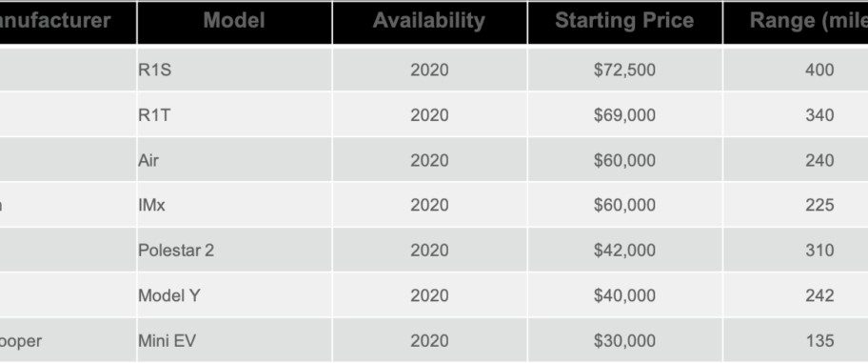Select the Model Y cell

pyautogui.click(x=234, y=295)
